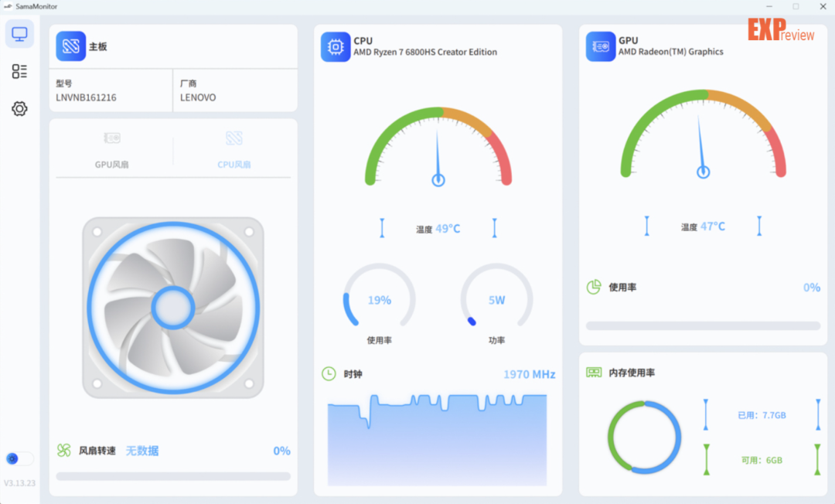Click the 主板 motherboard icon
The image size is (835, 504).
[x=71, y=46]
